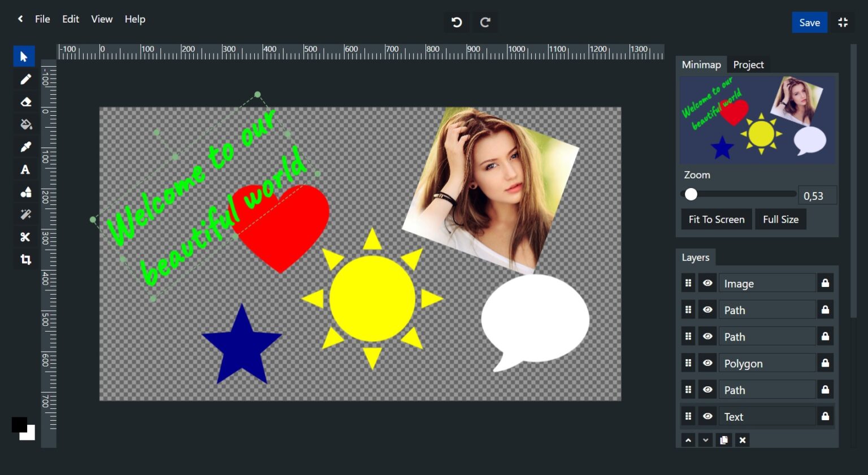Click the zoom value input field

(x=817, y=196)
